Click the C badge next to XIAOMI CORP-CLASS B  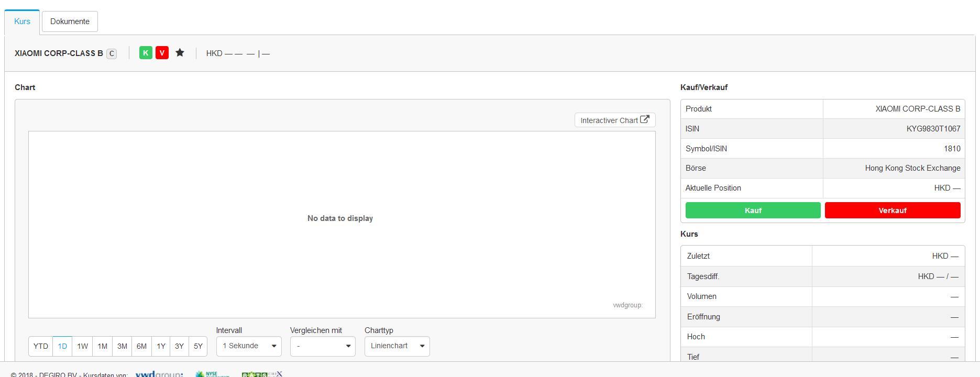(112, 53)
